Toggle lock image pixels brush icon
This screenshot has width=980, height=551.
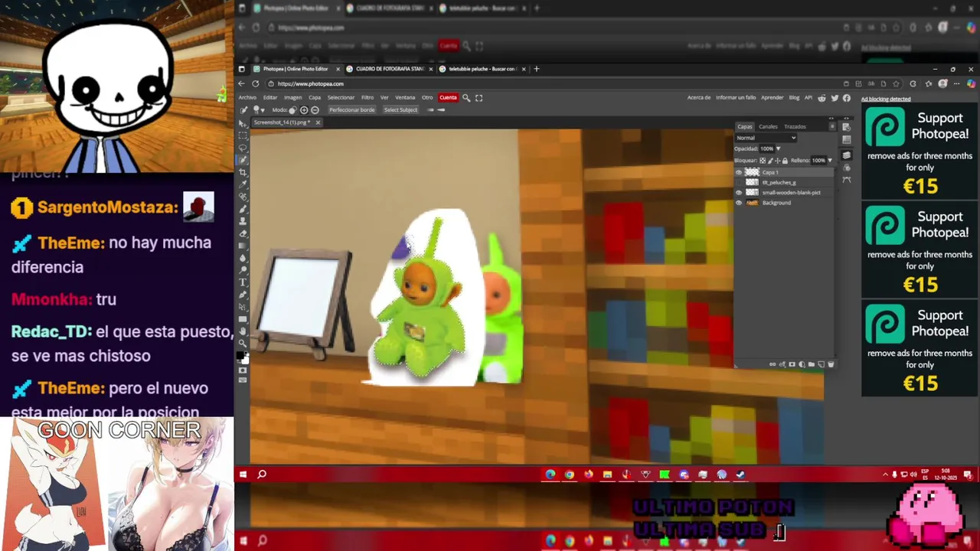click(770, 161)
